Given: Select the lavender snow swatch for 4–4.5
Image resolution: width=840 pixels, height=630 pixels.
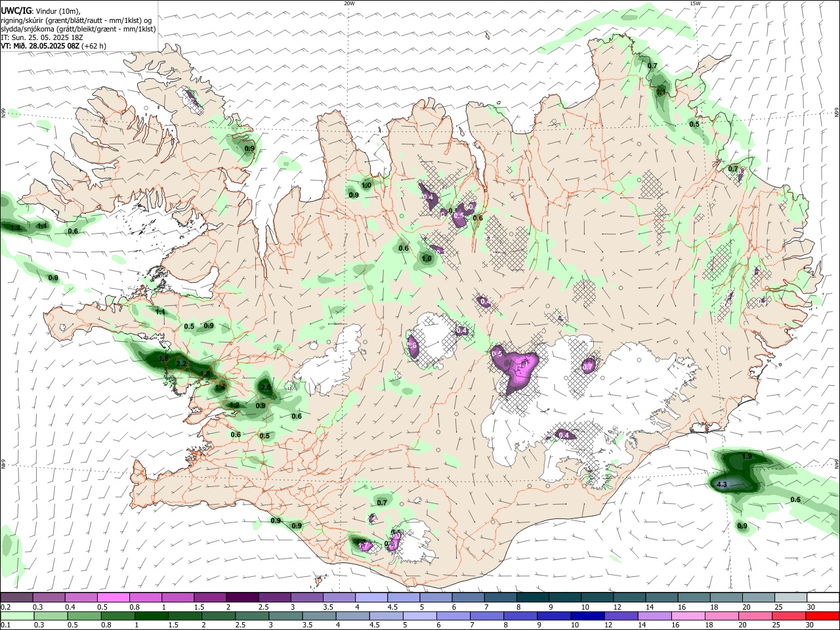Looking at the screenshot, I should coord(371,597).
